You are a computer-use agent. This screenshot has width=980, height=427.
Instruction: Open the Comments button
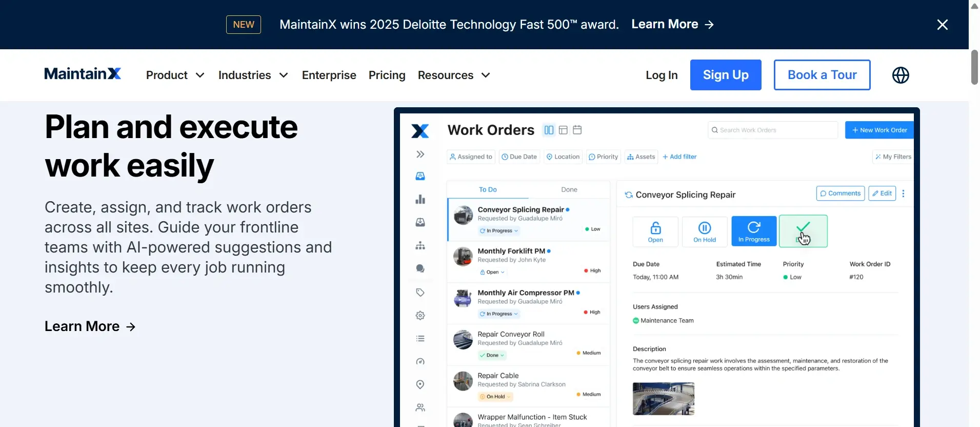coord(840,193)
